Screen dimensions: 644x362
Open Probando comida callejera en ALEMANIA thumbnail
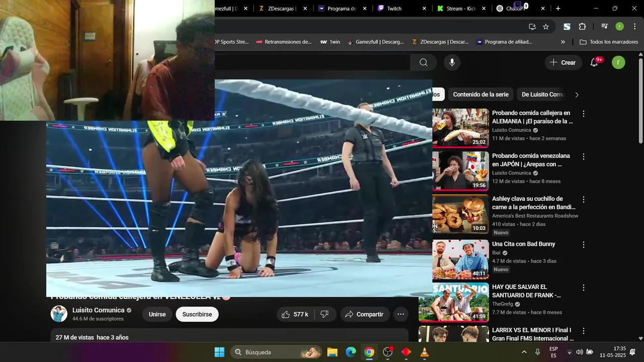[460, 128]
